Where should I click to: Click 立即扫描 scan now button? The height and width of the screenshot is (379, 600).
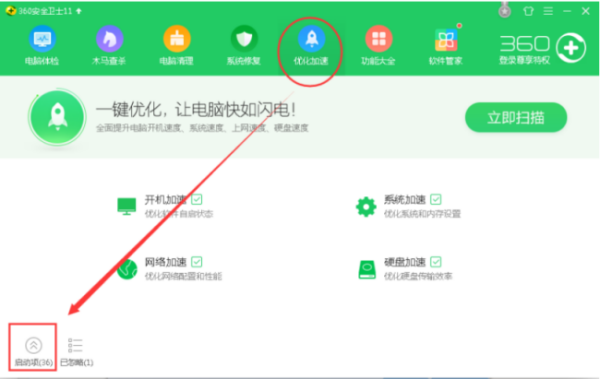coord(516,118)
